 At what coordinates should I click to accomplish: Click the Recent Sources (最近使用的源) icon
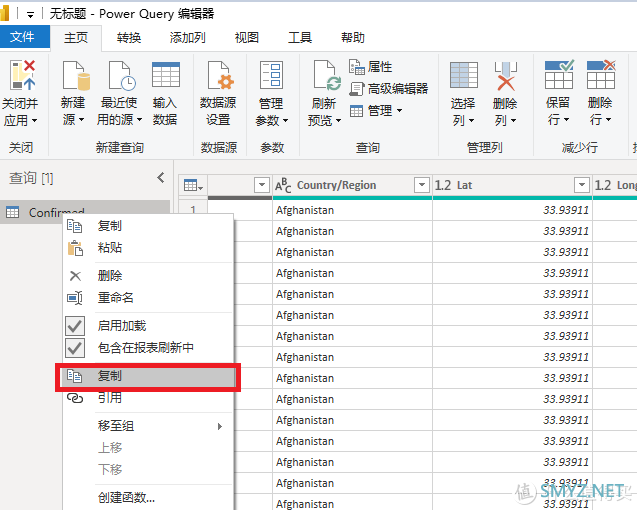coord(121,75)
